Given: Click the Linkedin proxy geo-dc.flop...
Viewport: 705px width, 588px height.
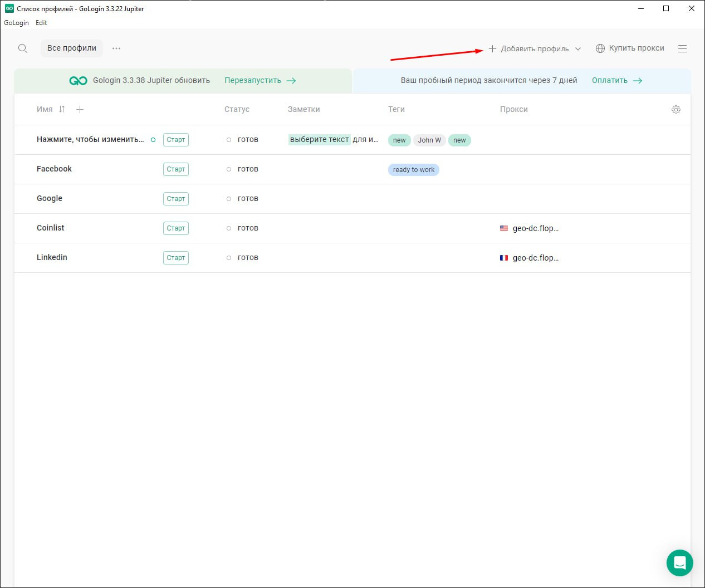Looking at the screenshot, I should tap(536, 258).
